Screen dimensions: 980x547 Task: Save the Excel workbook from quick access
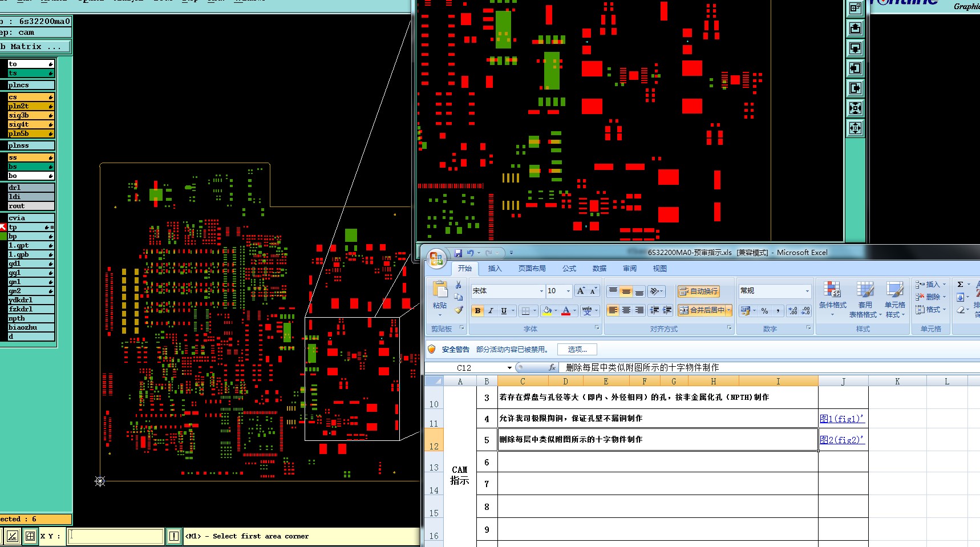point(458,253)
